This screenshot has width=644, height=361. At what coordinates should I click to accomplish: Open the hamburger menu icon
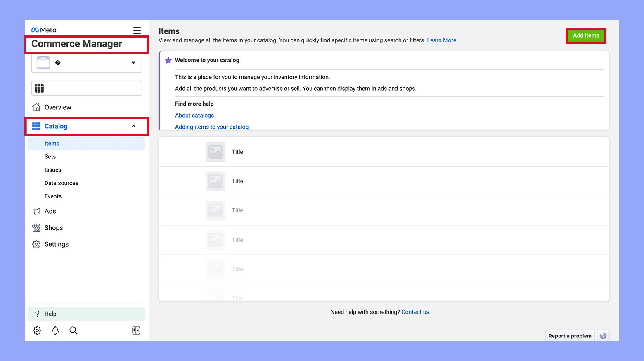(x=137, y=30)
